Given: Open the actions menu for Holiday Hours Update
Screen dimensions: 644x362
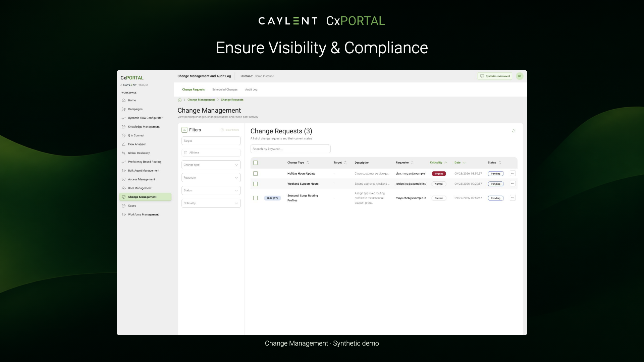Looking at the screenshot, I should [513, 174].
